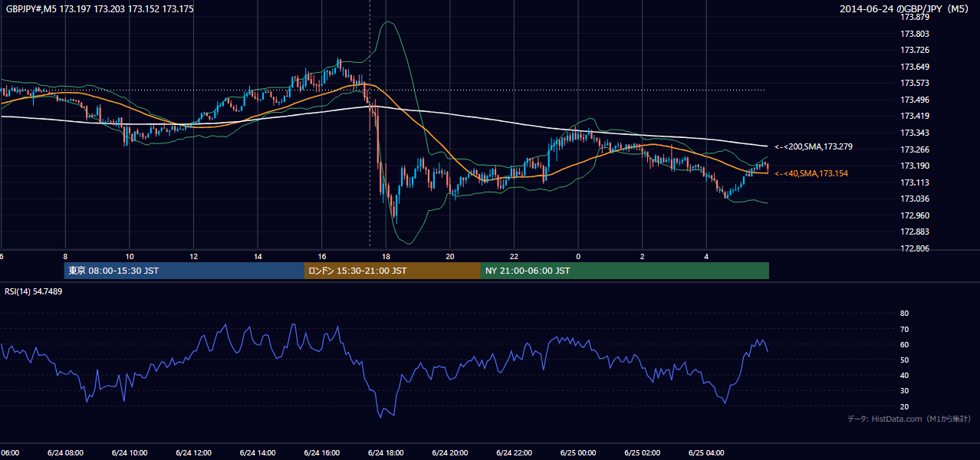Click the 6/24 16:00 time axis label
980x460 pixels.
pos(321,453)
